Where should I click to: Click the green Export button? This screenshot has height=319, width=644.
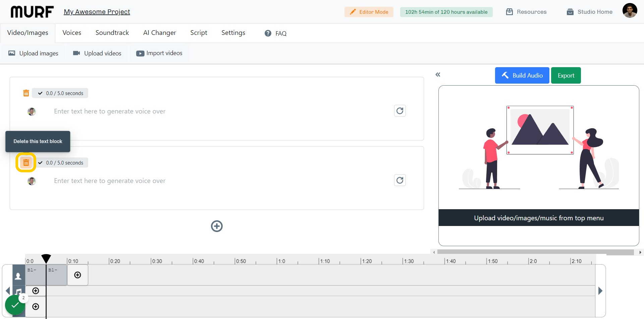pyautogui.click(x=566, y=76)
